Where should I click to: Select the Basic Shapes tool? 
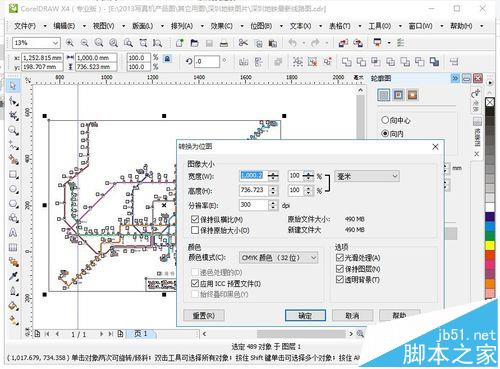coord(13,218)
